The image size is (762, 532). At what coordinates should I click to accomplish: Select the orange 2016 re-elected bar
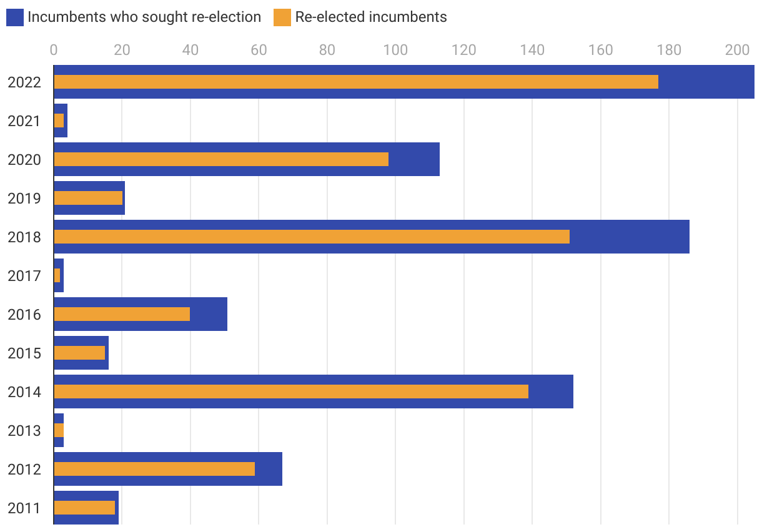122,314
